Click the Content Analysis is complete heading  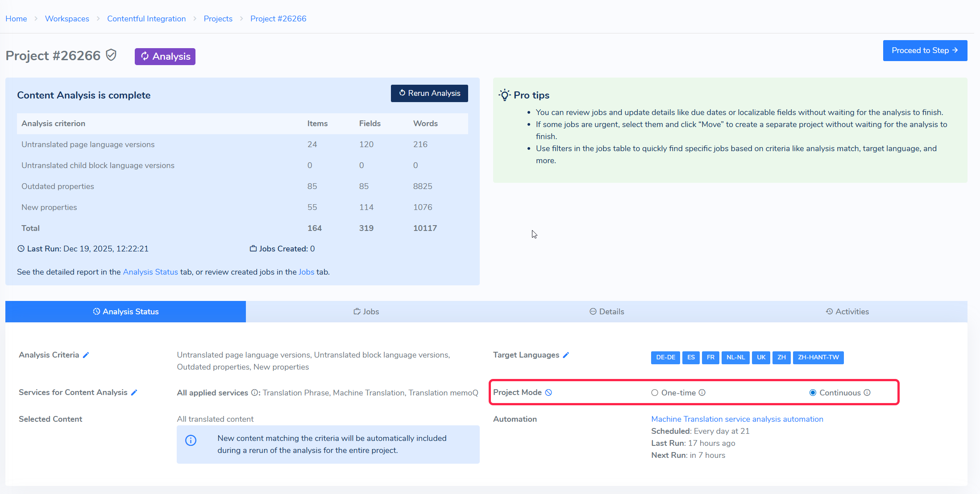click(x=83, y=95)
